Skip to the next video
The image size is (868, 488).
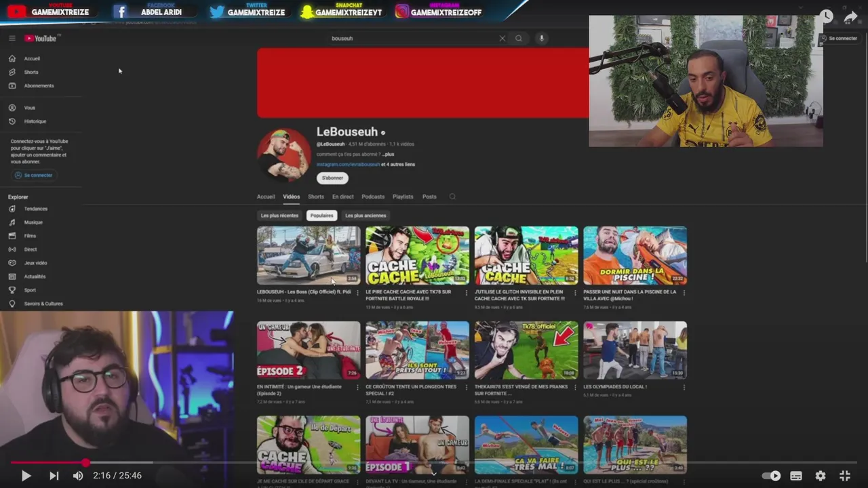click(54, 476)
